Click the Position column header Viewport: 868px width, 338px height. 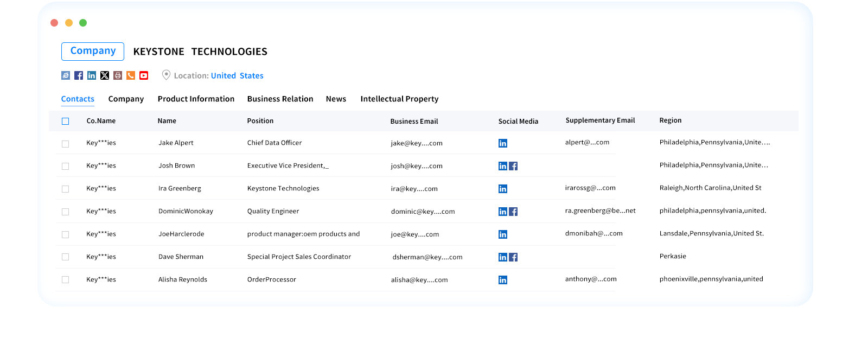coord(260,121)
